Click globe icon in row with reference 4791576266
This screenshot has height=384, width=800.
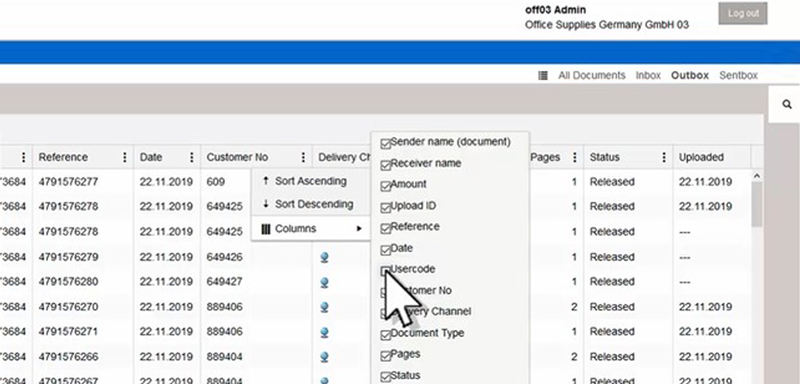pos(324,357)
